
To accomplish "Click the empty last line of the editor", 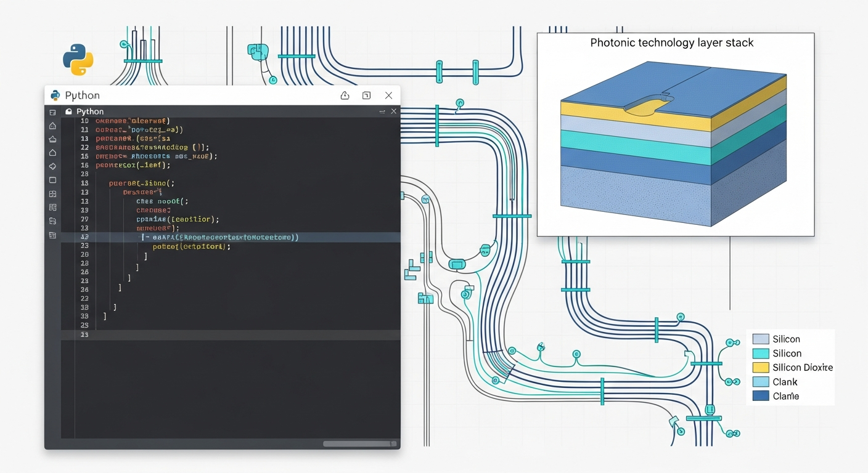I will click(x=234, y=335).
